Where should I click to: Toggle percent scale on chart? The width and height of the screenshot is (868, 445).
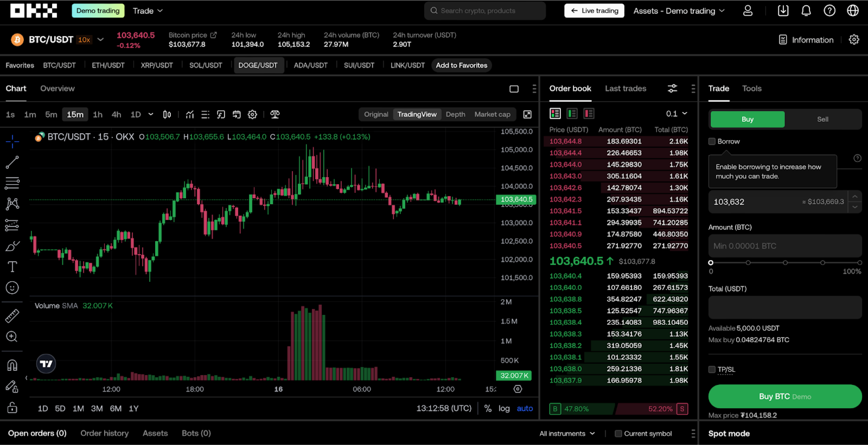[488, 409]
